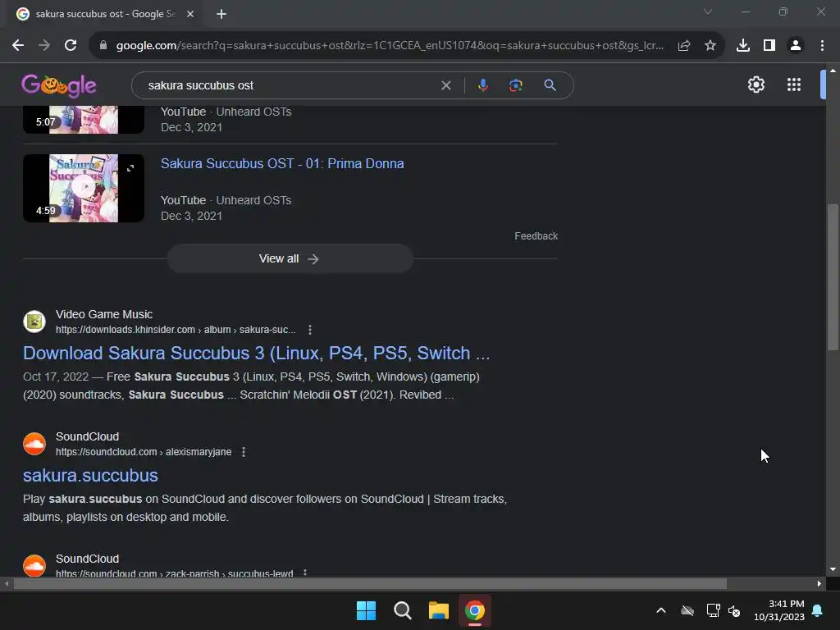
Task: Play the 5:07 video thumbnail
Action: click(84, 119)
